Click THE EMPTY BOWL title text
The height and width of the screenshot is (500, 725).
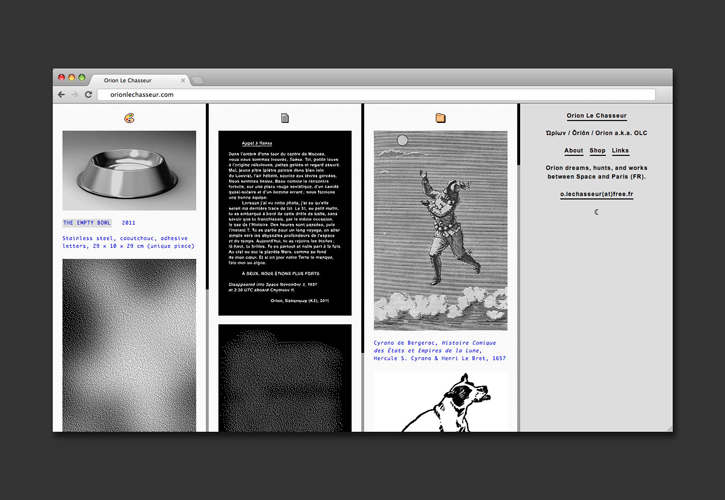[x=87, y=223]
